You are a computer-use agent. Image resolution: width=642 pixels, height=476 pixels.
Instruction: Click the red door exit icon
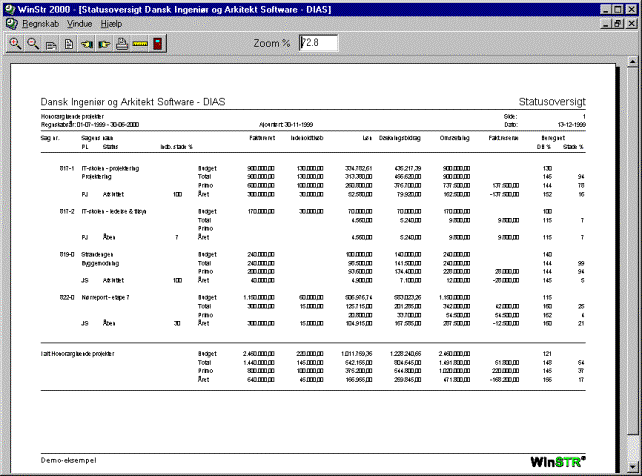pyautogui.click(x=157, y=43)
